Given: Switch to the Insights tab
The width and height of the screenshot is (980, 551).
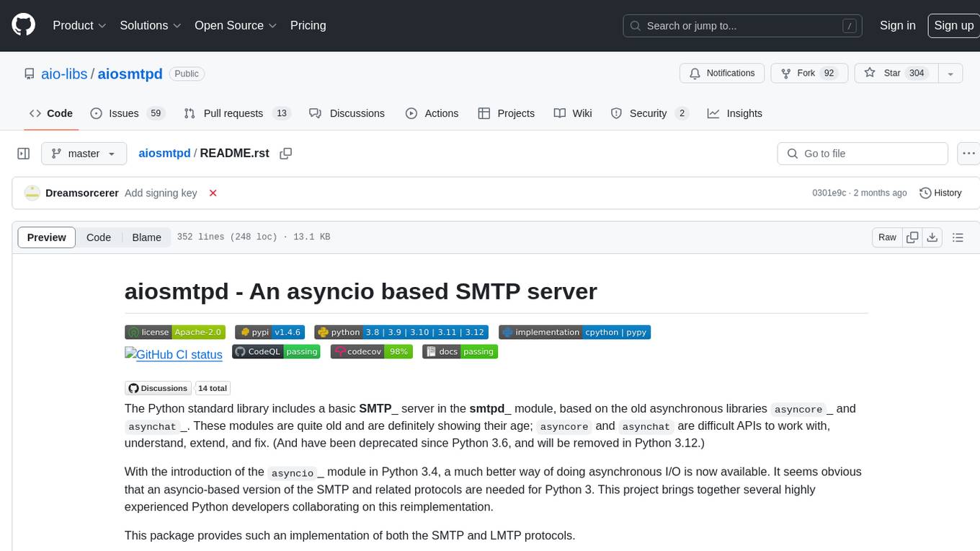Looking at the screenshot, I should tap(735, 113).
